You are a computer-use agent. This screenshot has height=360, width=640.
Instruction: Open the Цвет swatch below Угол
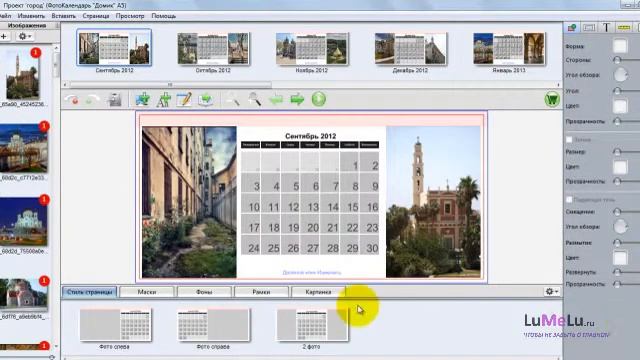[x=620, y=106]
